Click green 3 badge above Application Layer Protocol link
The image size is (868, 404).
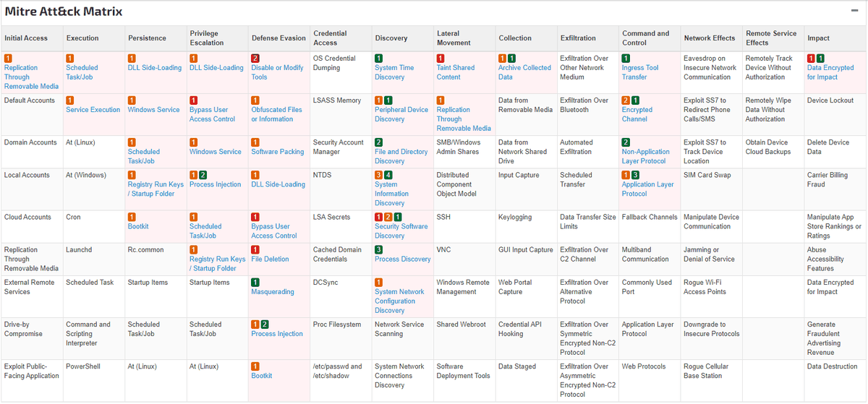tap(636, 175)
